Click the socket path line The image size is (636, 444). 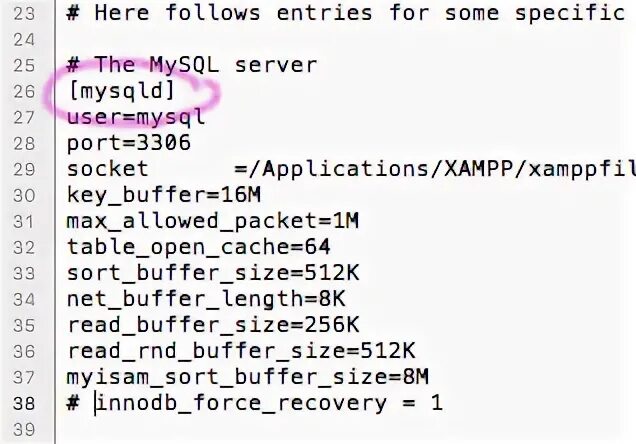click(x=351, y=169)
